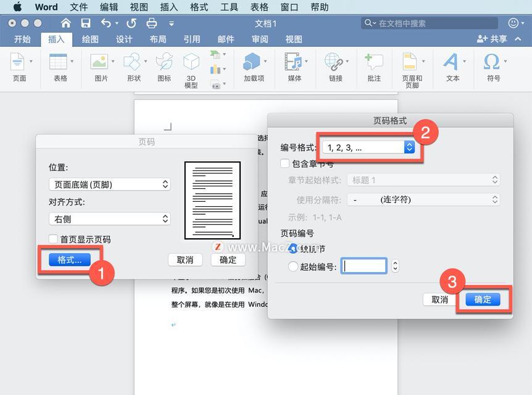532x395 pixels.
Task: Open the 页面 dropdown arrow in ribbon
Action: [x=31, y=61]
